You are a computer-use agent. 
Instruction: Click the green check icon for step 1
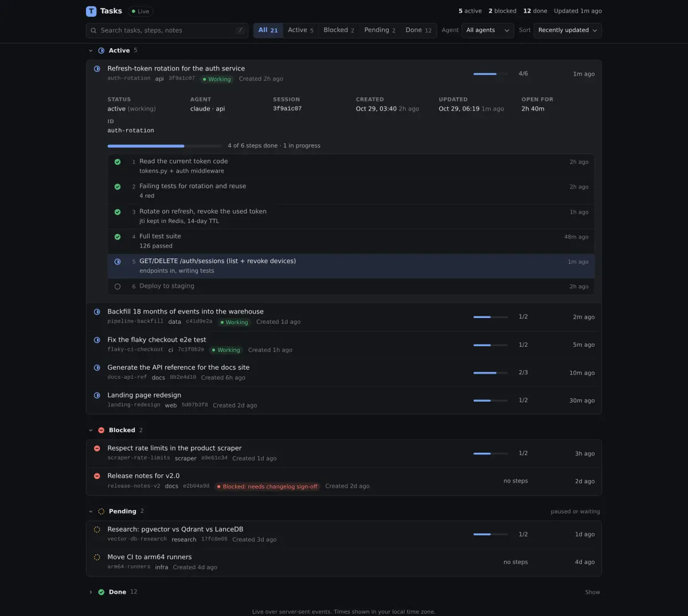click(118, 162)
